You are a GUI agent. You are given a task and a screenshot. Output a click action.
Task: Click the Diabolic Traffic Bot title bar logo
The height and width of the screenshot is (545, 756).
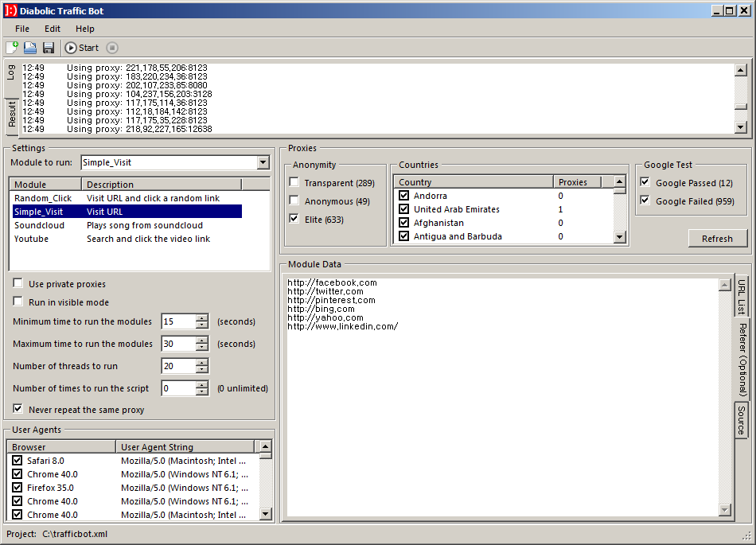10,11
